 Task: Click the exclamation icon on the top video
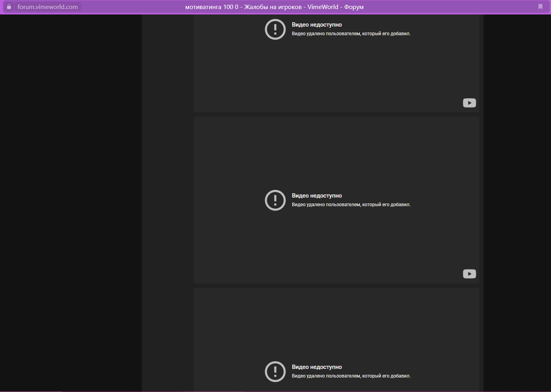pyautogui.click(x=275, y=29)
